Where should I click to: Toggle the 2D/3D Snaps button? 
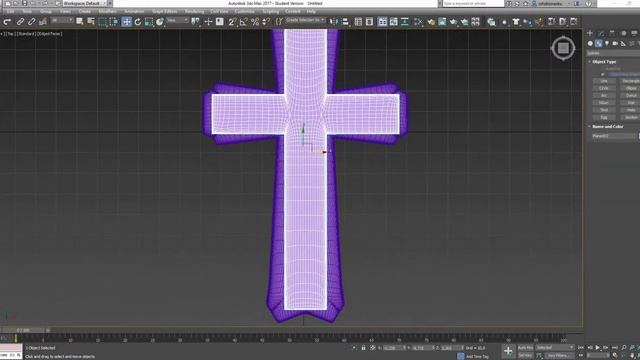[x=232, y=22]
